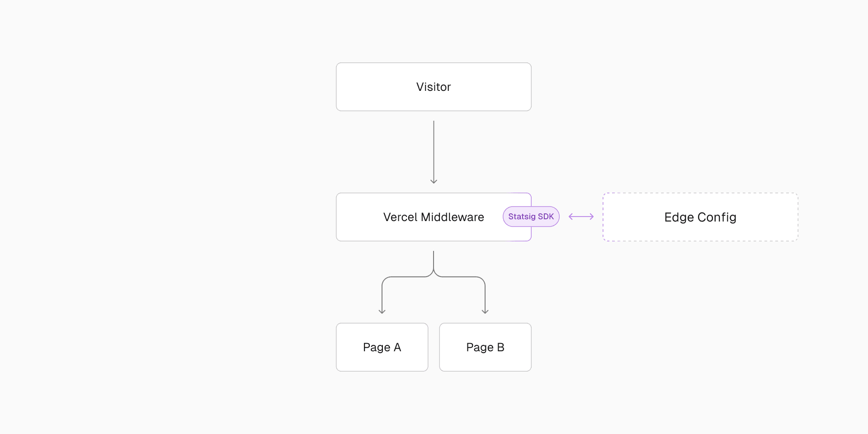868x434 pixels.
Task: Click the fork junction below Vercel Middleware
Action: (434, 273)
